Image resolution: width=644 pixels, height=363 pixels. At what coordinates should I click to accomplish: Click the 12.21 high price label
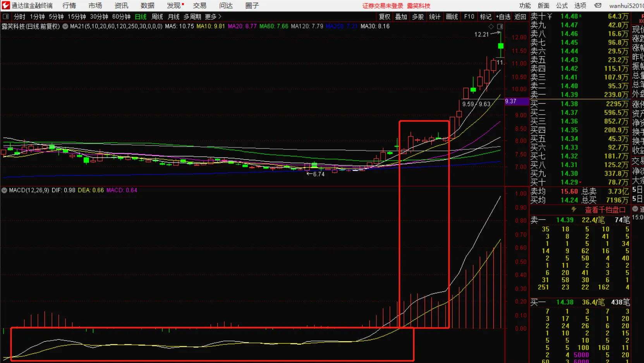click(482, 34)
